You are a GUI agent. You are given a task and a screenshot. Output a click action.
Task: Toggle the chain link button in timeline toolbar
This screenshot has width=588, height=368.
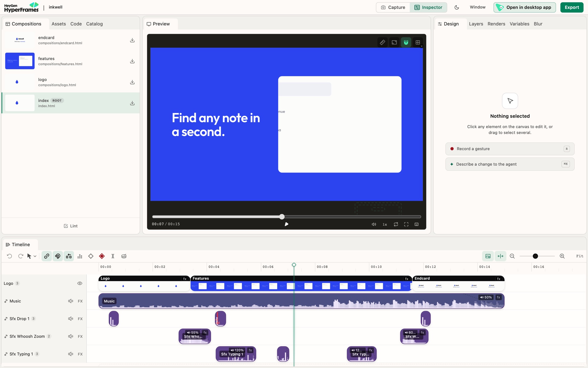[46, 256]
